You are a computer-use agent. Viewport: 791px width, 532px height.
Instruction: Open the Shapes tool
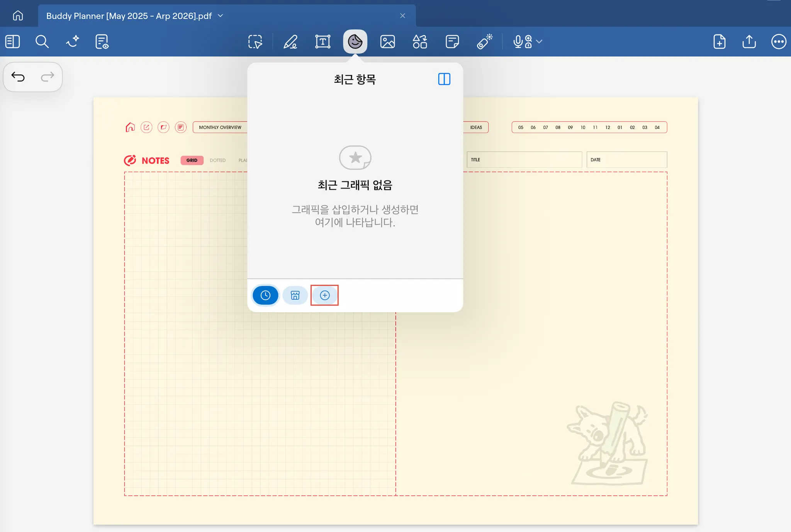[420, 42]
